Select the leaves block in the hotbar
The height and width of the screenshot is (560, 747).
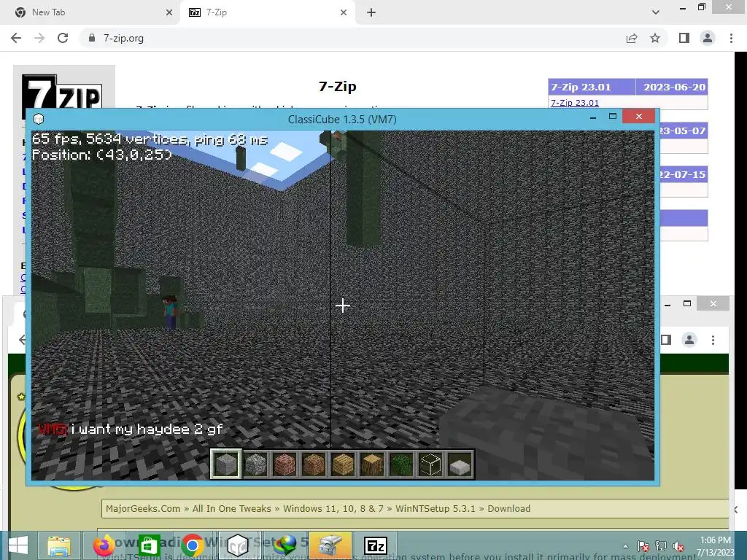point(401,464)
